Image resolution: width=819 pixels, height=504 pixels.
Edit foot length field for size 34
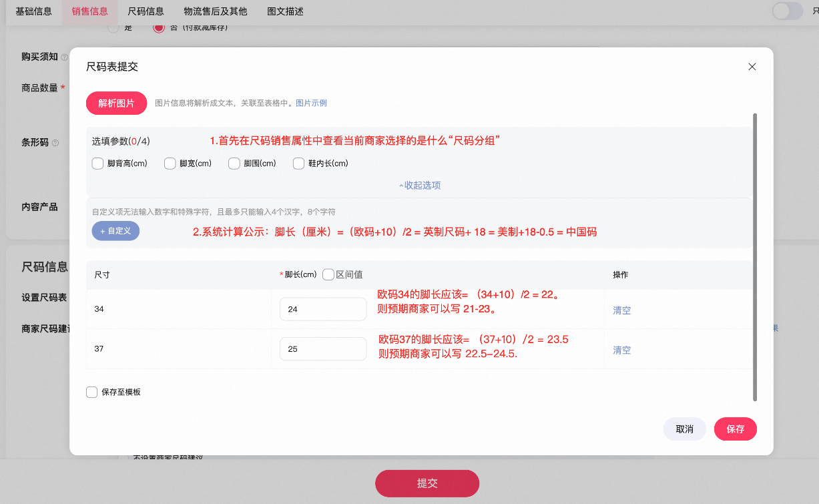[x=323, y=309]
